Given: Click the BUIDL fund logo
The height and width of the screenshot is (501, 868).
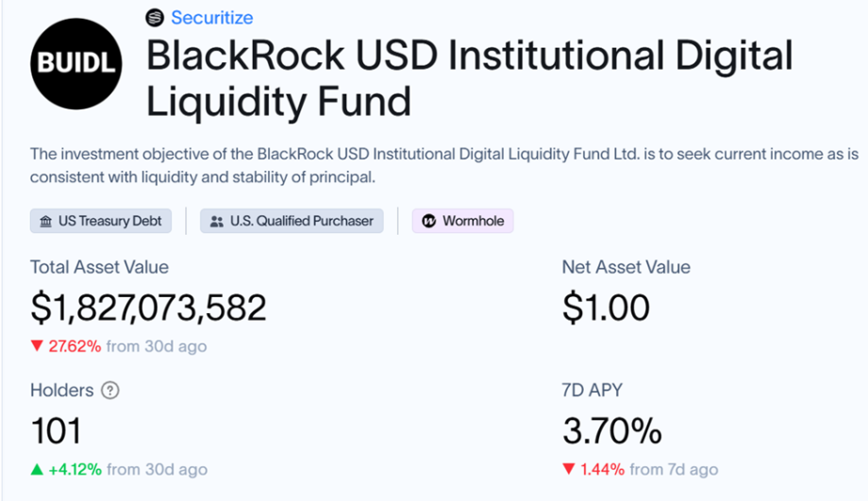Looking at the screenshot, I should [76, 63].
